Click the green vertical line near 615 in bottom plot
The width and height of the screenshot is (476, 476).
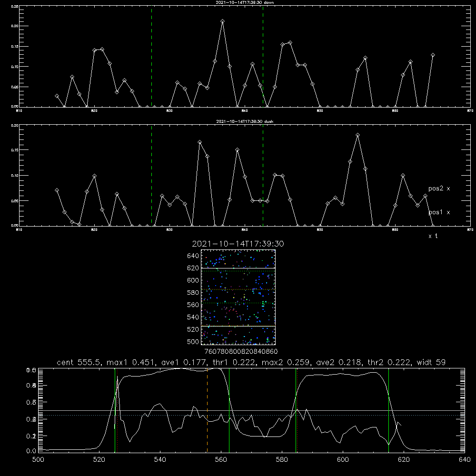[x=388, y=410]
